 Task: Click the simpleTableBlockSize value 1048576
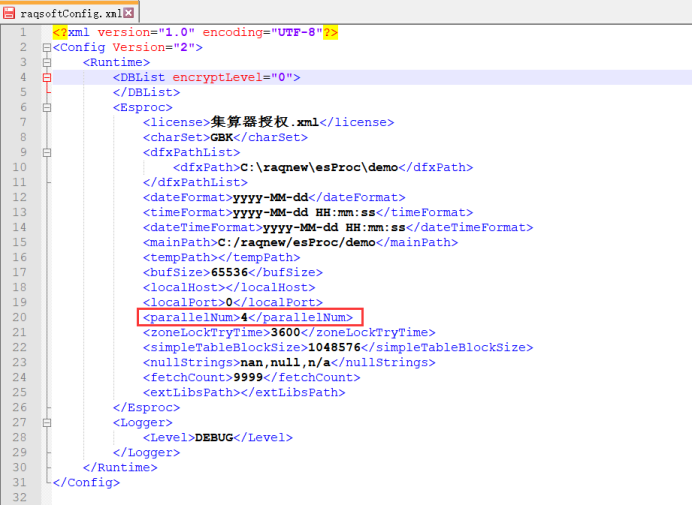point(334,348)
